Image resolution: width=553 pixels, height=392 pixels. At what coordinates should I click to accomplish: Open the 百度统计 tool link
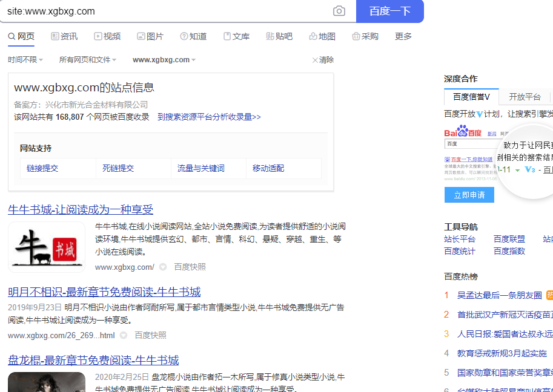460,251
